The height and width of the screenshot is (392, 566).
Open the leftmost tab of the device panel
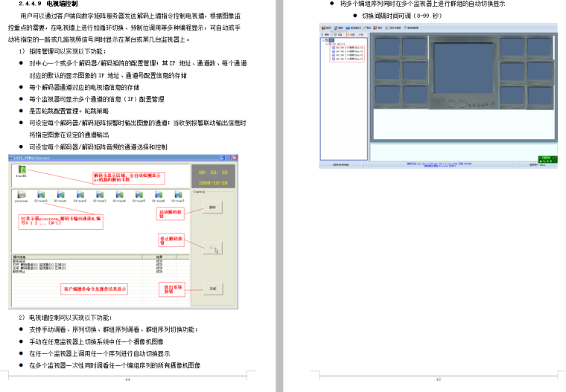tap(326, 34)
